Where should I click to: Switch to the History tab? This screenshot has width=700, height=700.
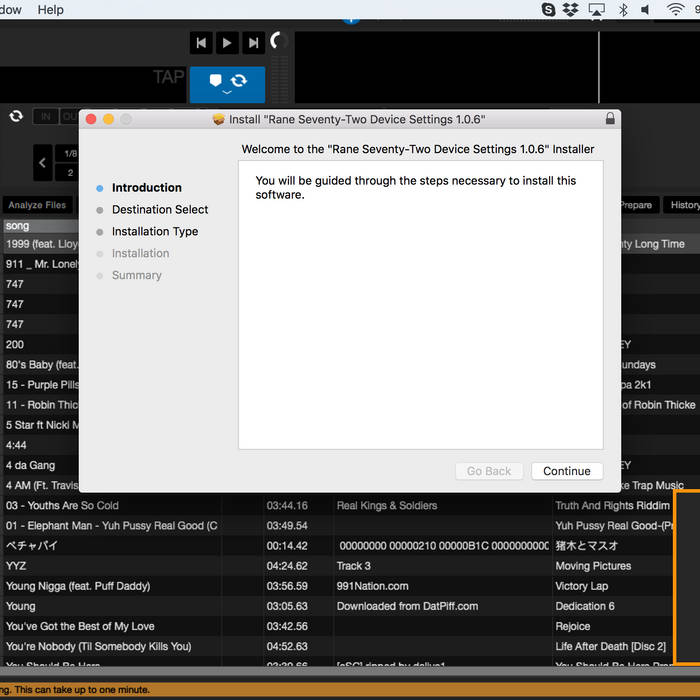click(x=684, y=205)
